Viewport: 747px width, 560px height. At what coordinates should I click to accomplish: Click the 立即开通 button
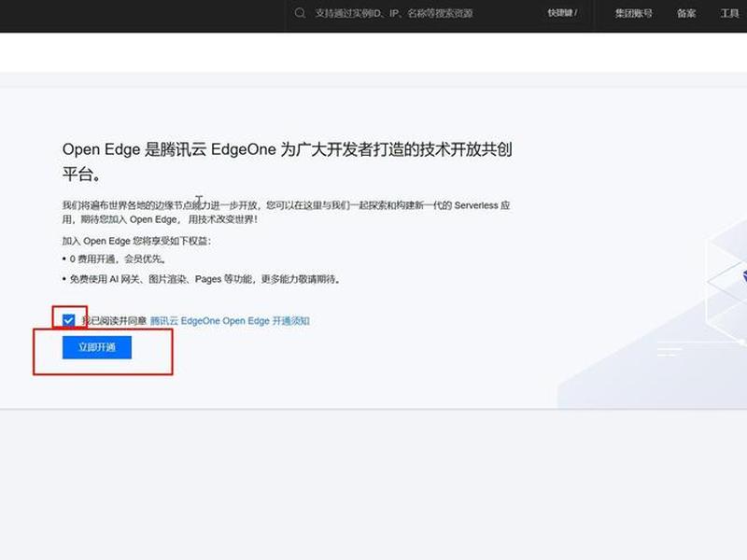point(97,347)
